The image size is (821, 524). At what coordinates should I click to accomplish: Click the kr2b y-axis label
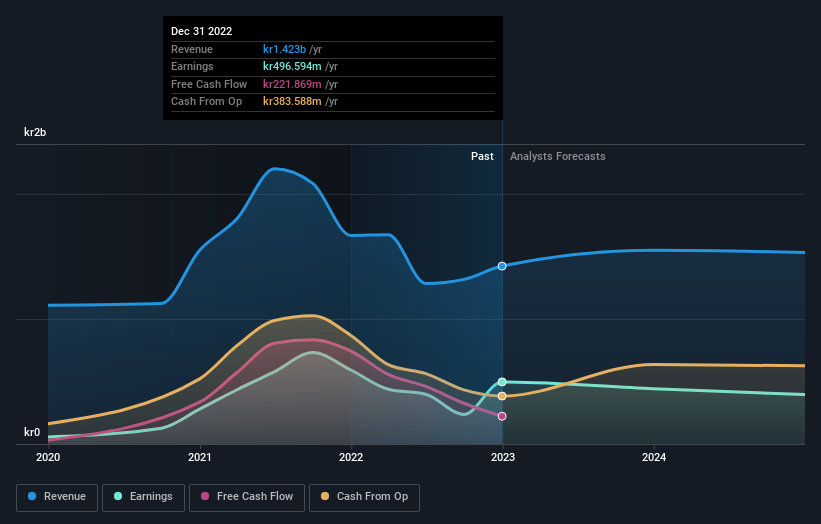coord(35,132)
